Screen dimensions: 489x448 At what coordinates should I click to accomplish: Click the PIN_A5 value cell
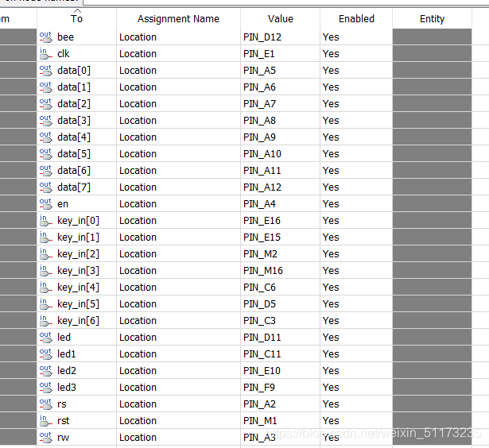coord(281,71)
